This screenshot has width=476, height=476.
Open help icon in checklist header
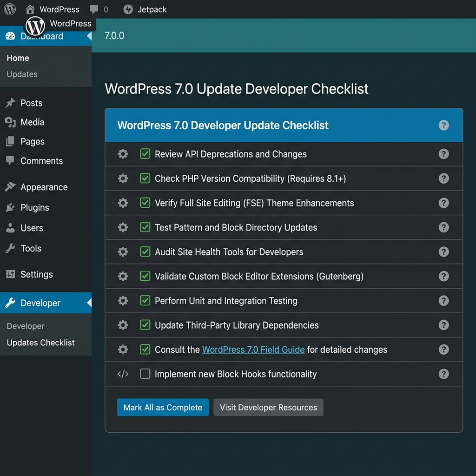(443, 125)
